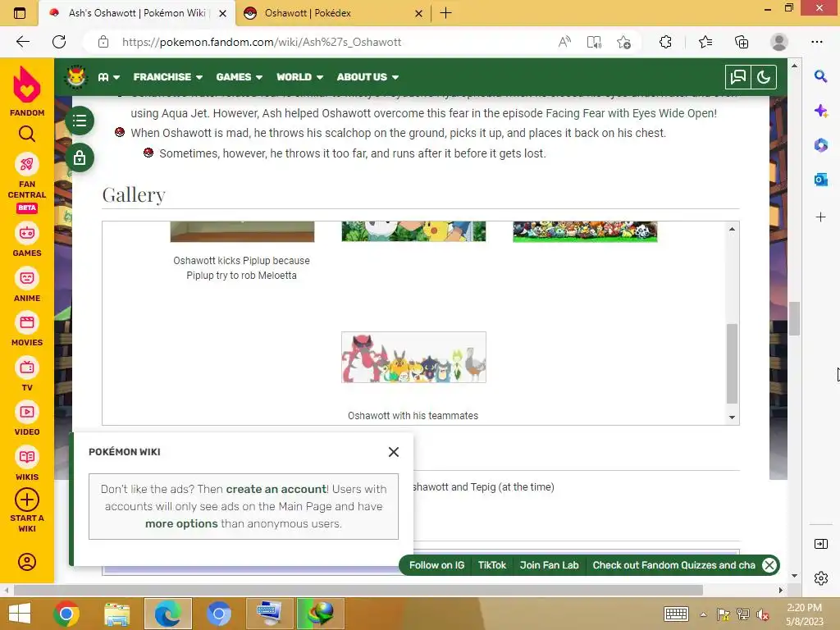840x630 pixels.
Task: Dismiss the bottom green promo bar
Action: pos(769,565)
